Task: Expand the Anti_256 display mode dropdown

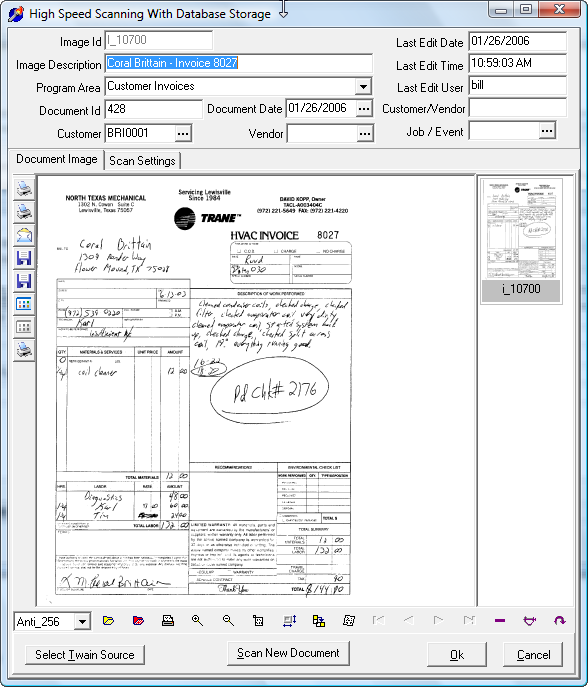Action: 82,622
